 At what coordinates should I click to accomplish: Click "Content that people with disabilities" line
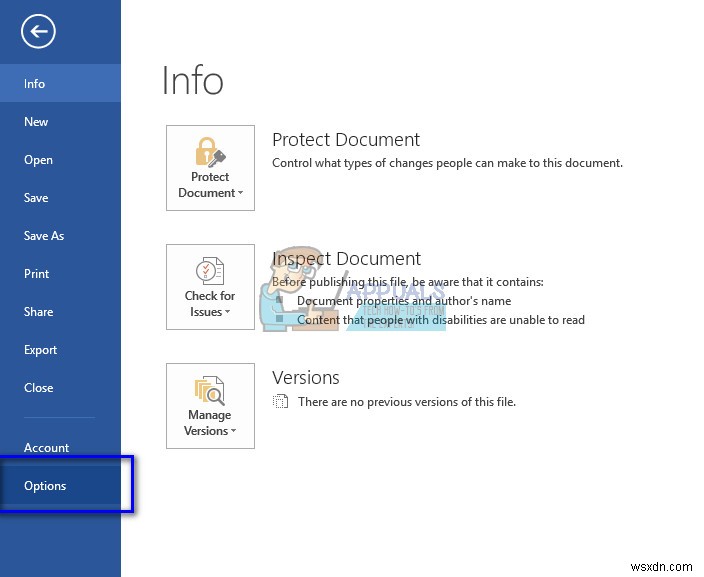441,320
